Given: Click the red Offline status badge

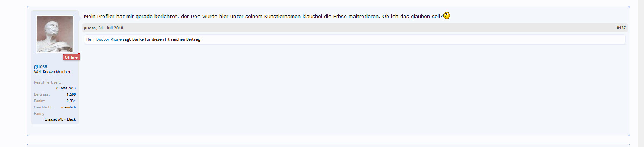Looking at the screenshot, I should pyautogui.click(x=71, y=57).
